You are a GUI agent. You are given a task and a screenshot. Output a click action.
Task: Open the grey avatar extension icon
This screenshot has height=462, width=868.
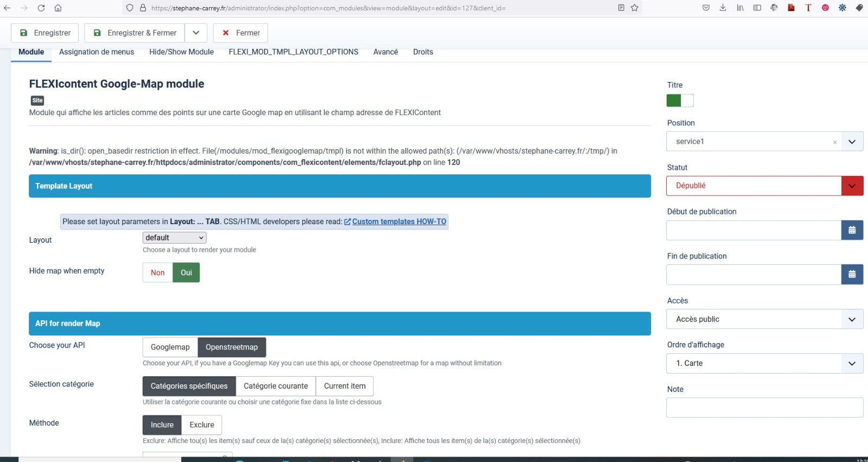pyautogui.click(x=774, y=8)
